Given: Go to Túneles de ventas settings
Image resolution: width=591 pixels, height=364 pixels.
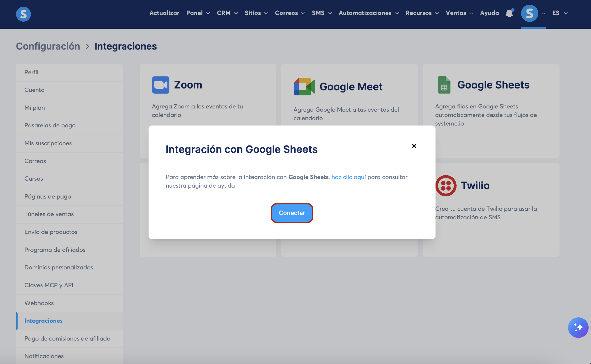Looking at the screenshot, I should [x=69, y=214].
